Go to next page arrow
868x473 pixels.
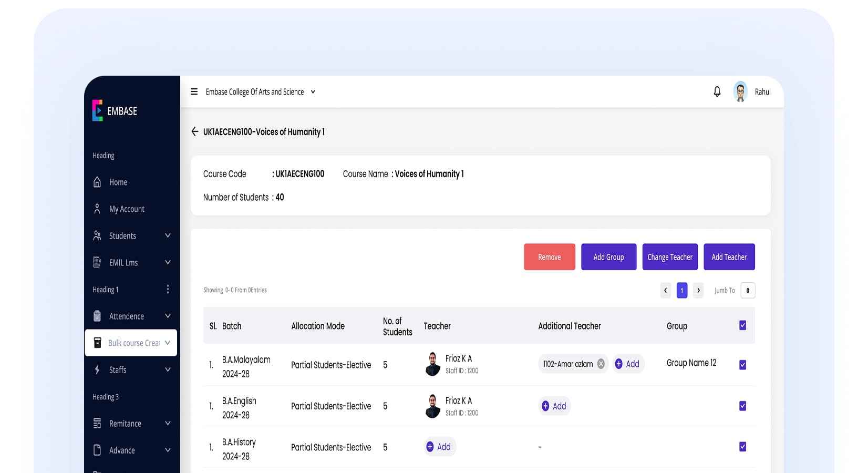coord(698,290)
